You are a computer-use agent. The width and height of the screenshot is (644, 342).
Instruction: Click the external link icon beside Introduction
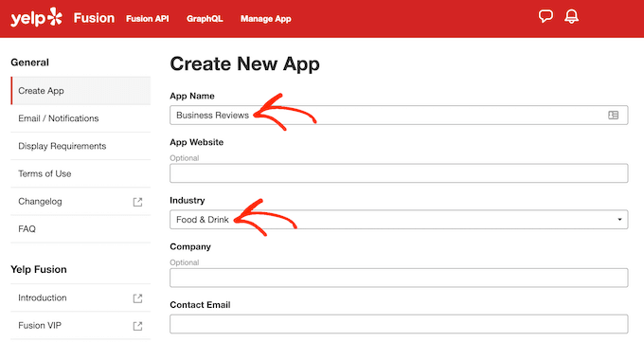[137, 298]
